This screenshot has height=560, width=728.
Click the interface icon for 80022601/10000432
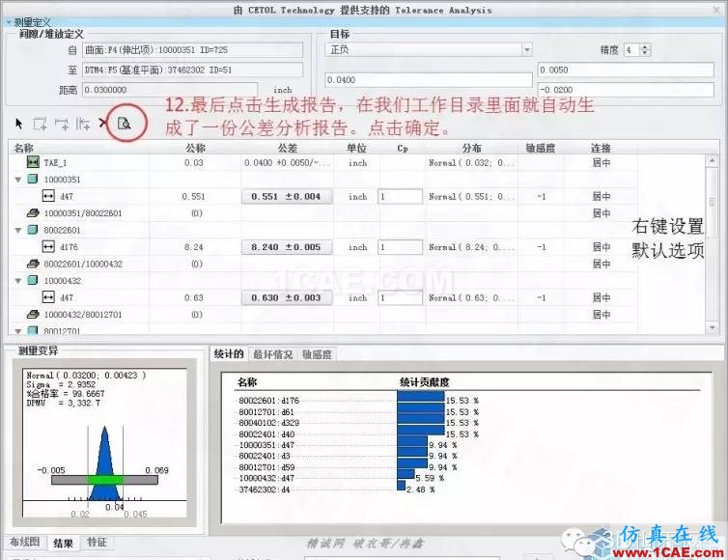coord(33,264)
